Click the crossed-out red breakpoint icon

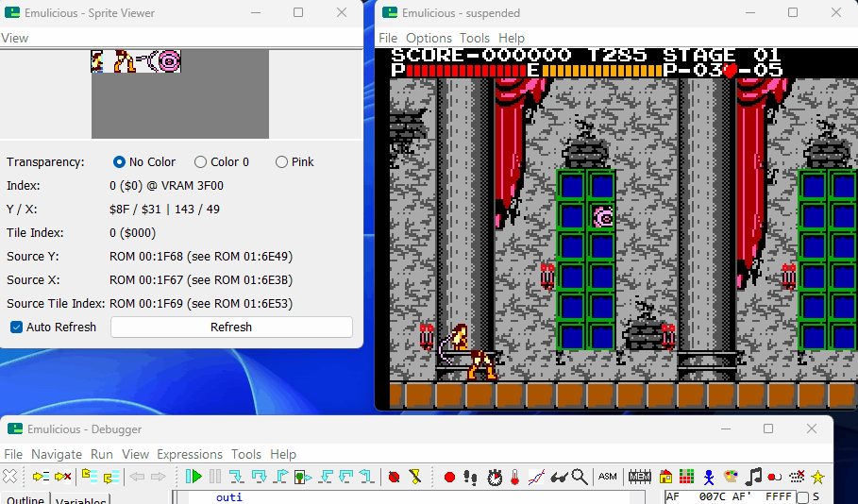coord(394,477)
